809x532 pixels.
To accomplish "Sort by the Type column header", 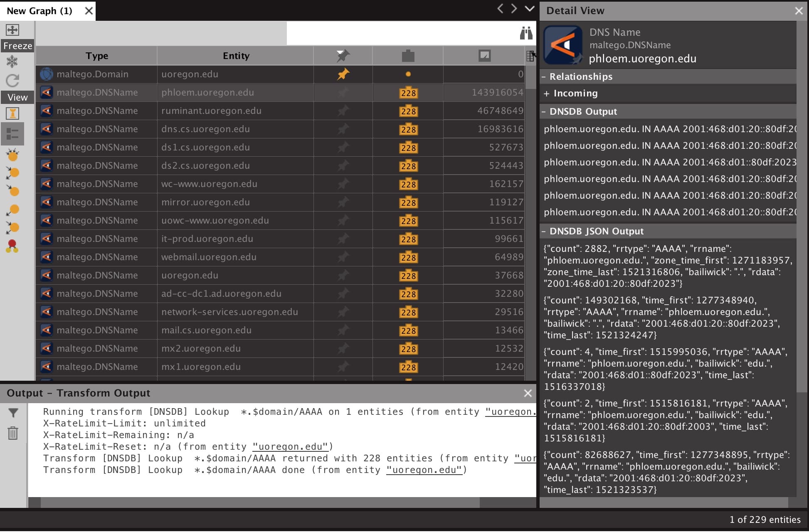I will coord(96,56).
